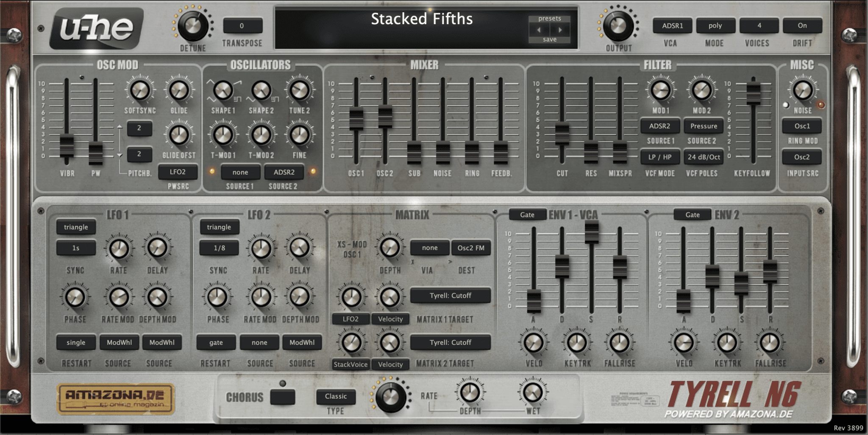Click the filter CUT slider handle
This screenshot has width=868, height=435.
(x=562, y=134)
